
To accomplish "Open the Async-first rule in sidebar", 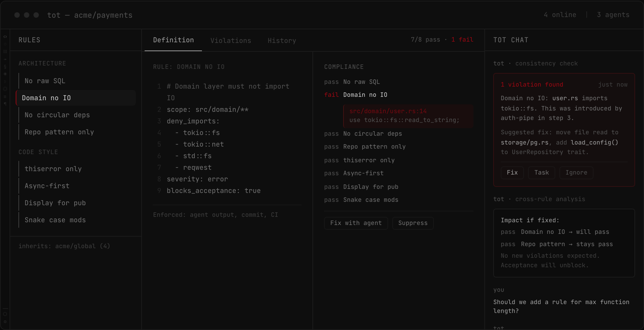I will click(x=77, y=186).
